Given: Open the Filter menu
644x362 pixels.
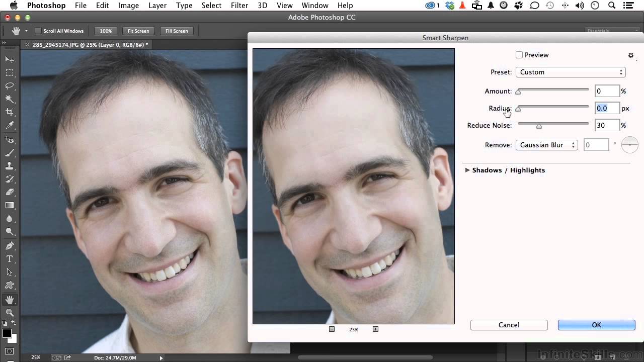Looking at the screenshot, I should pos(239,6).
